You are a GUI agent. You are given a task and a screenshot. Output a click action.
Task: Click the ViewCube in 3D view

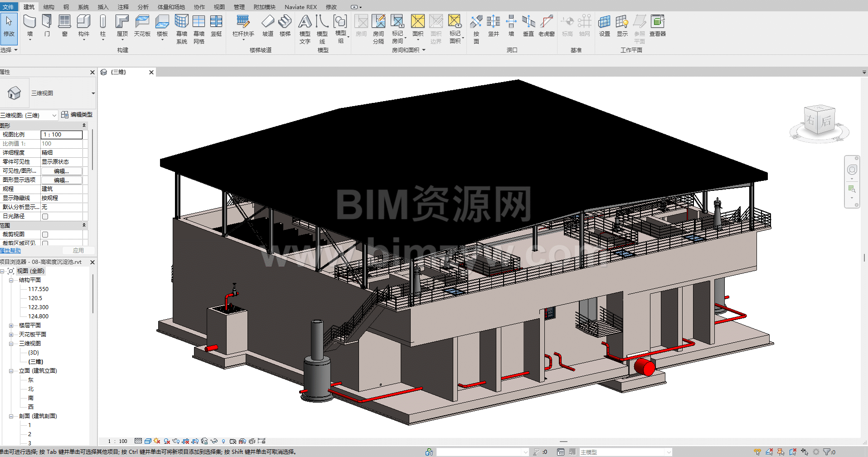click(x=820, y=121)
